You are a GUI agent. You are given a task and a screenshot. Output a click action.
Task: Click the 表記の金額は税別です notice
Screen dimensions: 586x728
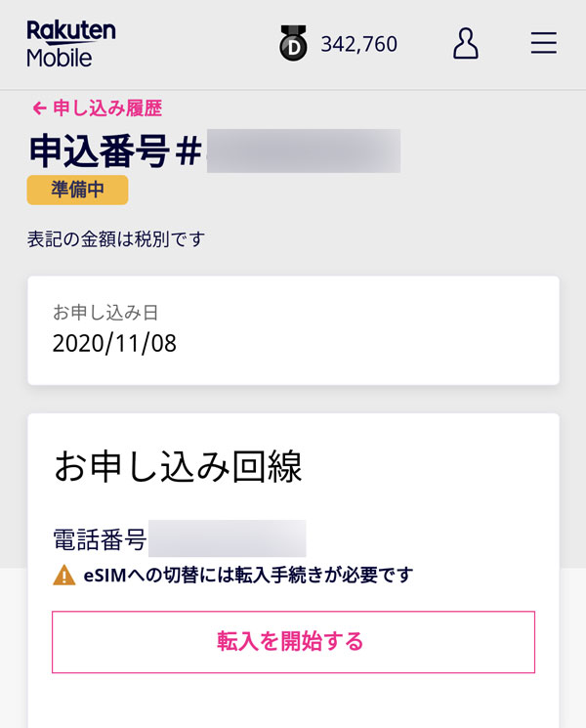[116, 238]
